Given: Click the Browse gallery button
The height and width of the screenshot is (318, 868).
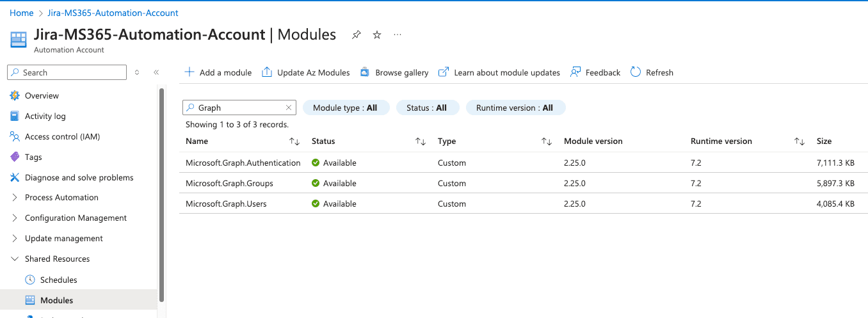Looking at the screenshot, I should pos(394,72).
